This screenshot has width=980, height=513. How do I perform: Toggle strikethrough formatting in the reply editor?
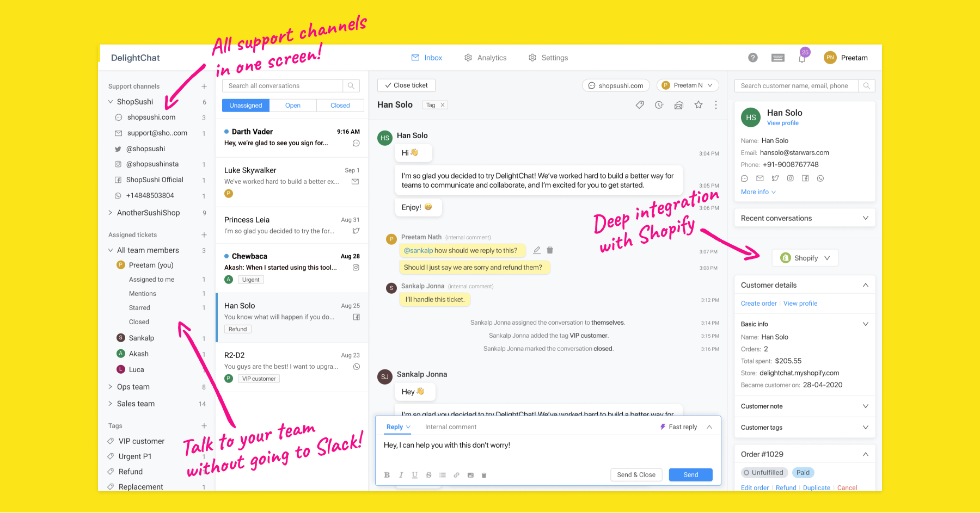click(x=428, y=474)
